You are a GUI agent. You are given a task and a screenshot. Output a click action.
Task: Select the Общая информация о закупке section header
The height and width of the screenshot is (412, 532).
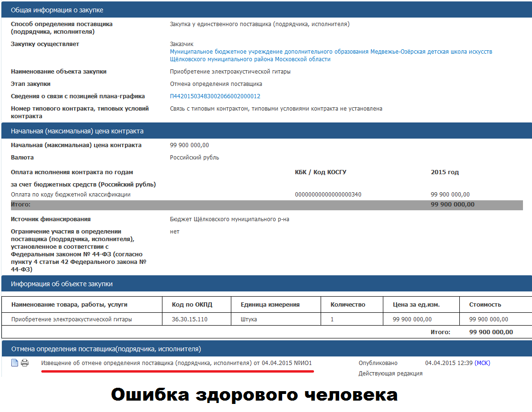click(266, 10)
